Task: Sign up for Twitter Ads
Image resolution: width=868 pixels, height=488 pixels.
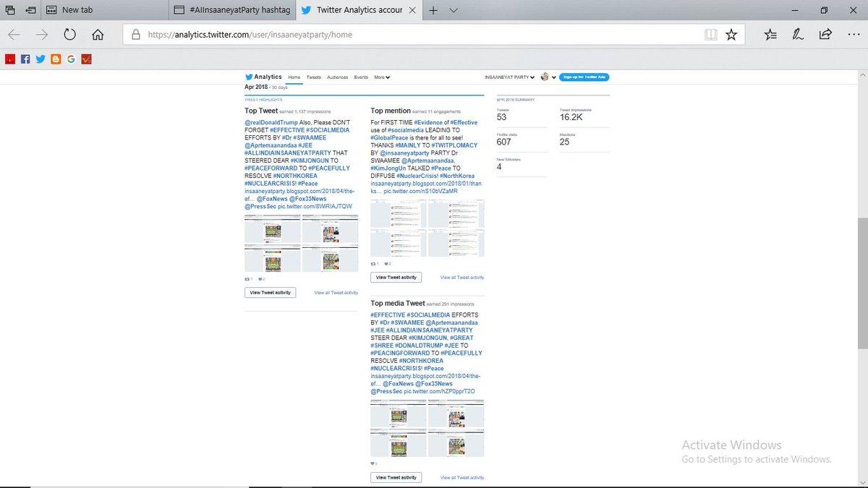Action: (x=584, y=77)
